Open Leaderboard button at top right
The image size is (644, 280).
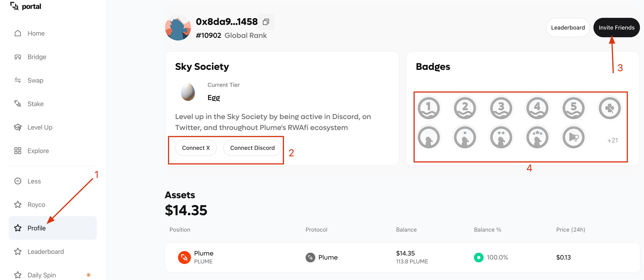click(x=568, y=28)
